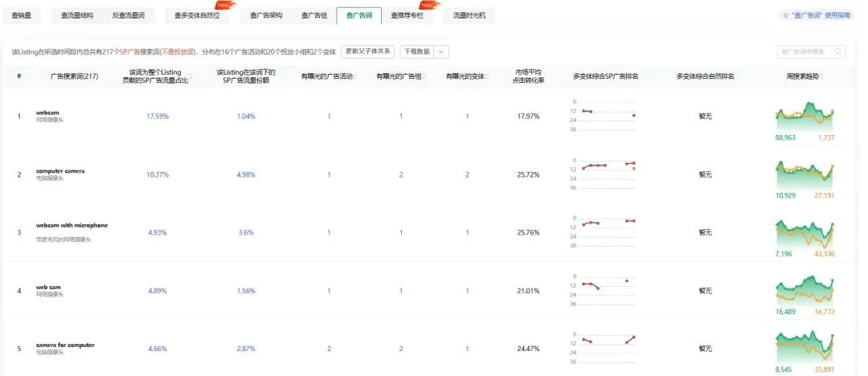Click the 10.37% traffic share value
The width and height of the screenshot is (868, 376).
tap(158, 174)
